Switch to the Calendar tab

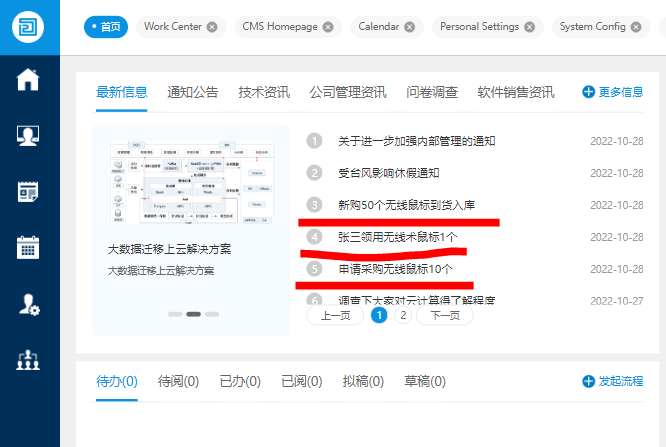(x=378, y=27)
